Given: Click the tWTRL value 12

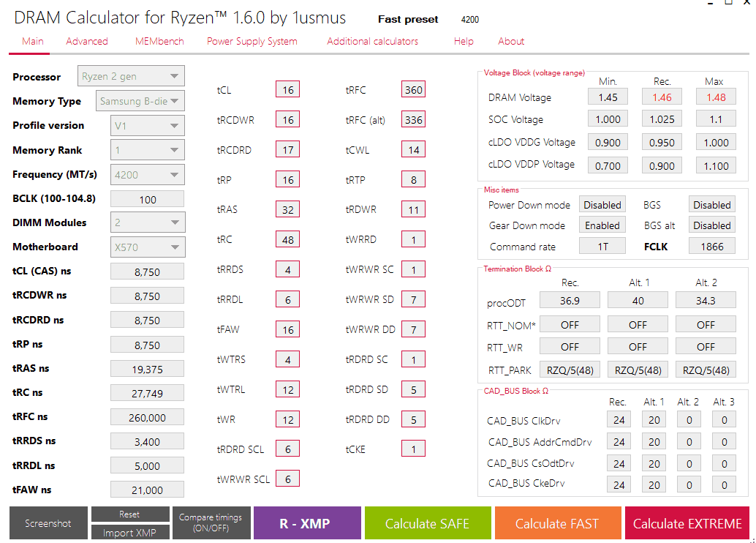Looking at the screenshot, I should [x=288, y=389].
